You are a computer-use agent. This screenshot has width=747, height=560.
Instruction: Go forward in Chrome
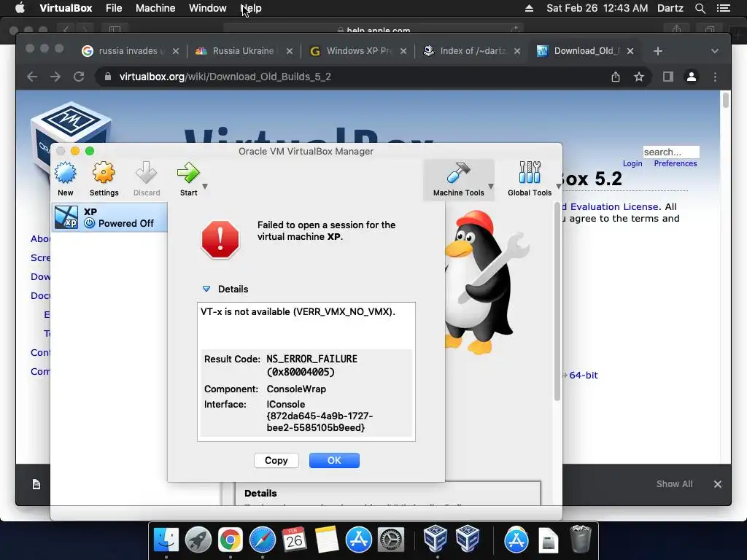coord(55,77)
